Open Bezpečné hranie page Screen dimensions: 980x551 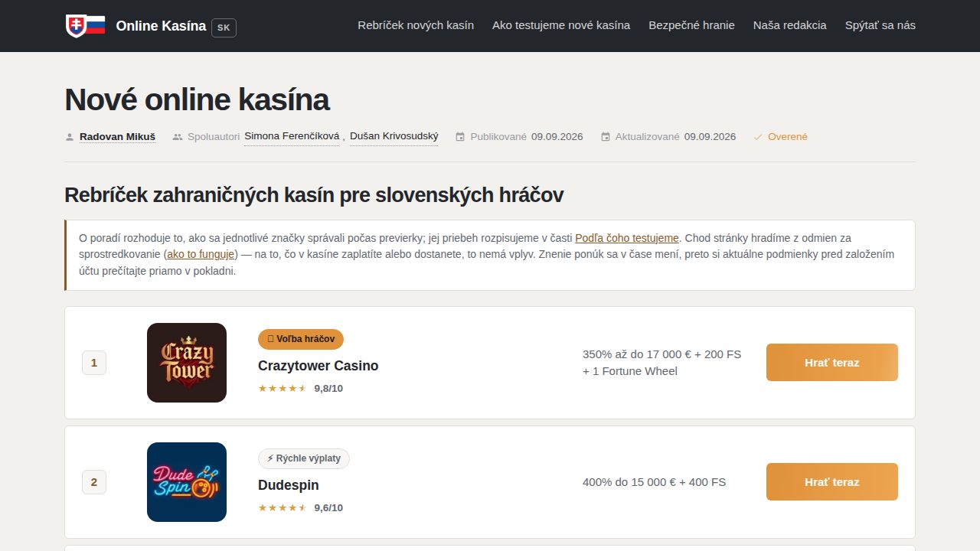[691, 25]
